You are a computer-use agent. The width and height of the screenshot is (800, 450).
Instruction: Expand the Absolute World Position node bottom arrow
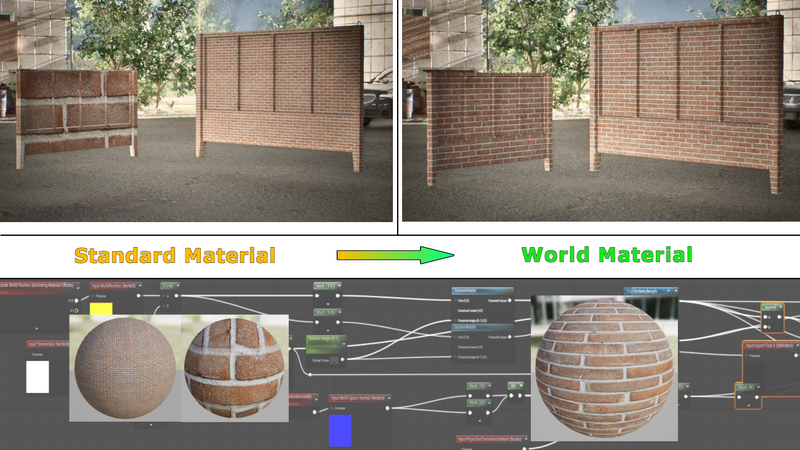(37, 329)
